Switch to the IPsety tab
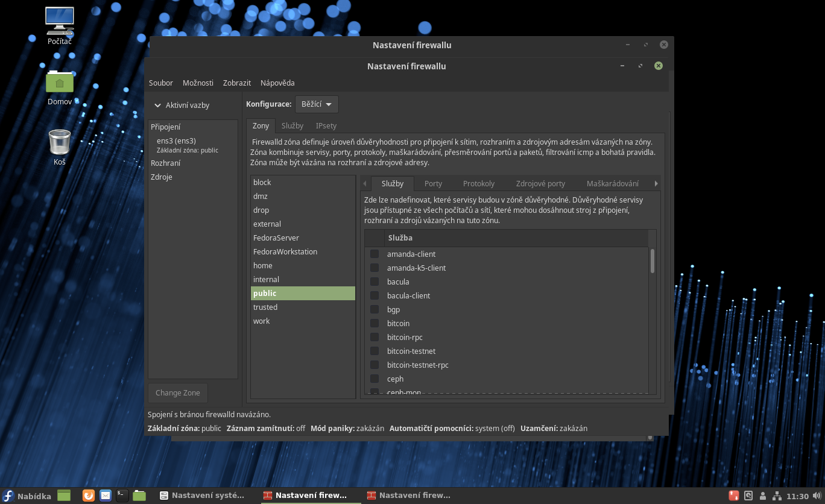Image resolution: width=825 pixels, height=504 pixels. 326,125
